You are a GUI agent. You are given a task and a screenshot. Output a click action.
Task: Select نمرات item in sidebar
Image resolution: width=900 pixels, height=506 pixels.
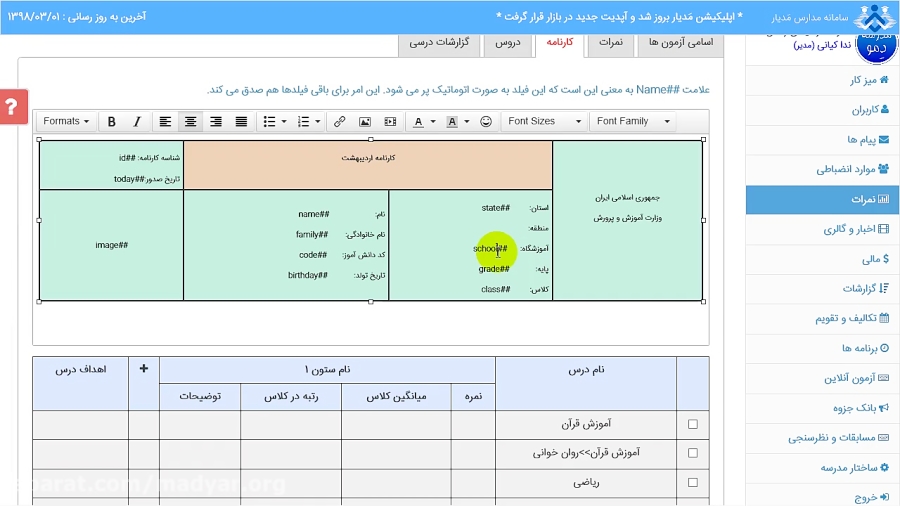(823, 199)
